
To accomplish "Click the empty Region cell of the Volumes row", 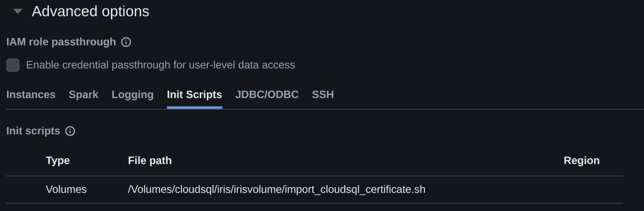I will (582, 189).
